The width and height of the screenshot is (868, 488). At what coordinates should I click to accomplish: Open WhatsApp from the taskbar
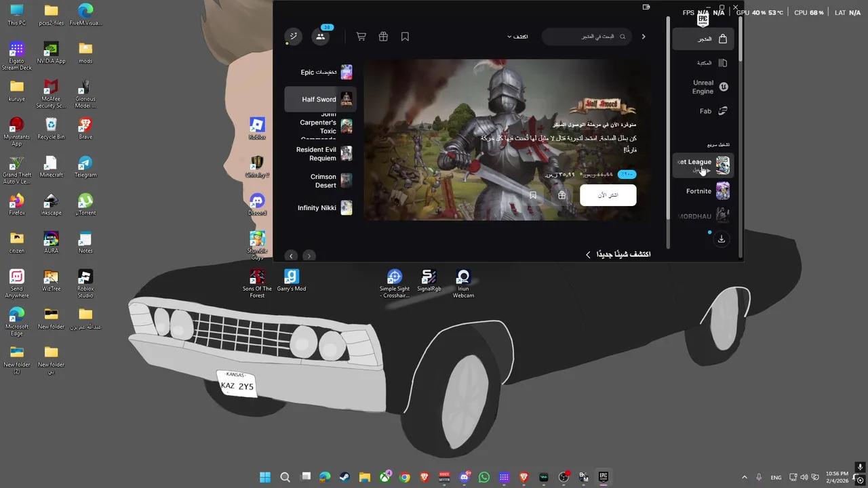click(484, 477)
